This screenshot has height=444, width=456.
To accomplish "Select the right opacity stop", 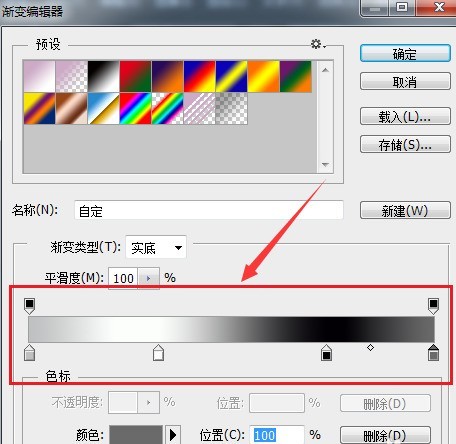I will (433, 306).
